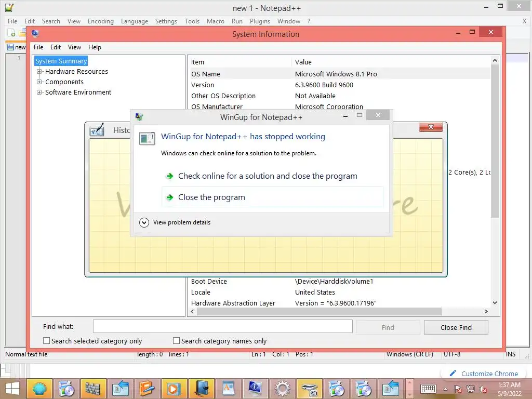
Task: Open brick wall Firewall taskbar icon
Action: pos(92,389)
